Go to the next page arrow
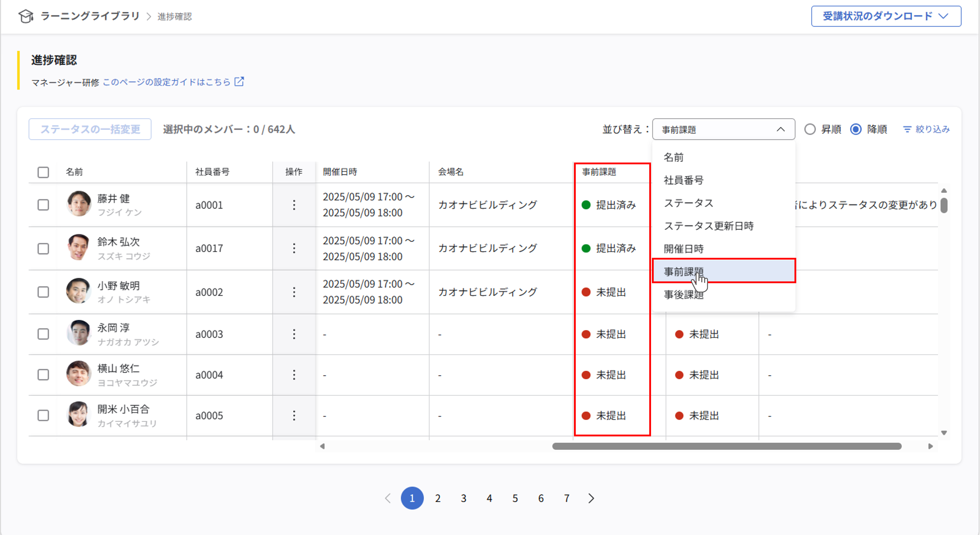The width and height of the screenshot is (980, 535). tap(591, 498)
